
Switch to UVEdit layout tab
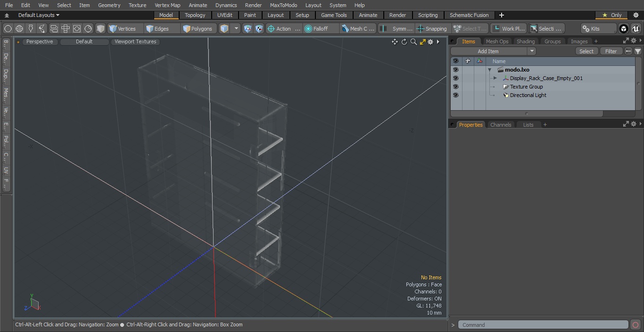225,15
